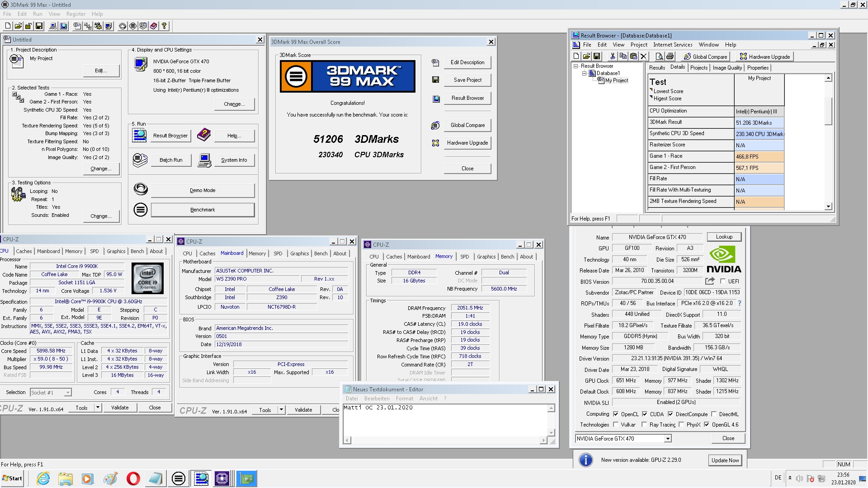Launch Internet Explorer from the taskbar
The width and height of the screenshot is (868, 488).
click(43, 479)
